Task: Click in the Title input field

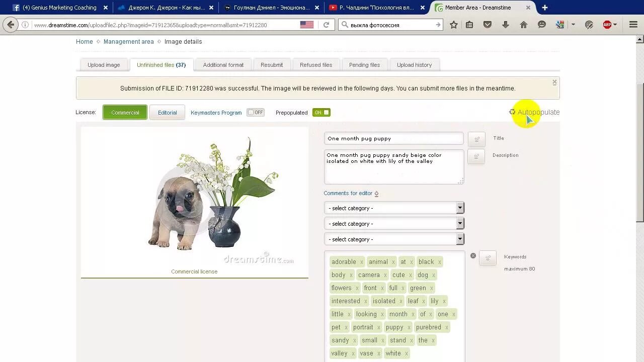Action: 394,138
